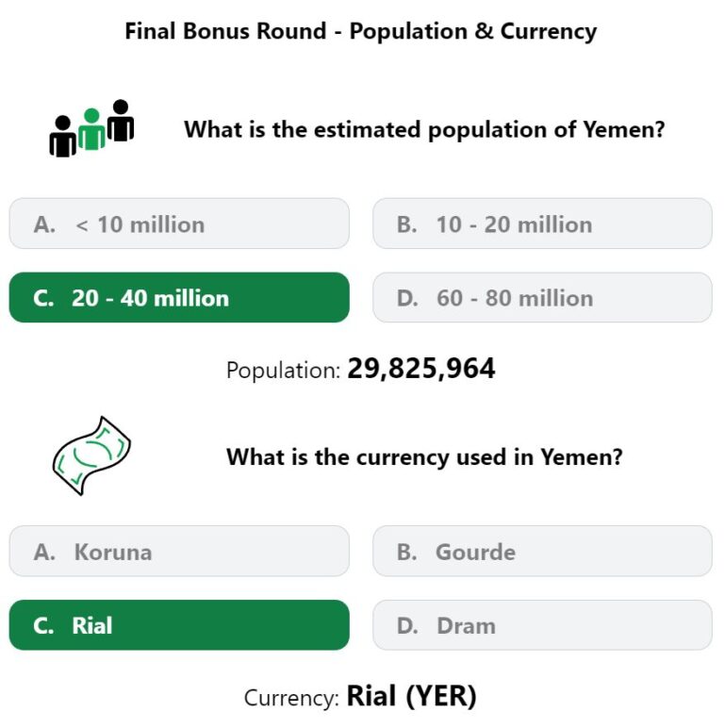Click the 'Population:' label
724x728 pixels.
[x=284, y=371]
